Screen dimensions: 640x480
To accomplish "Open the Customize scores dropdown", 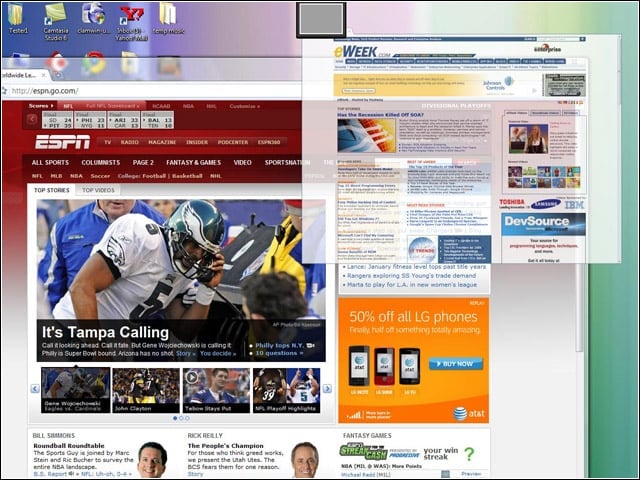I will pos(244,106).
